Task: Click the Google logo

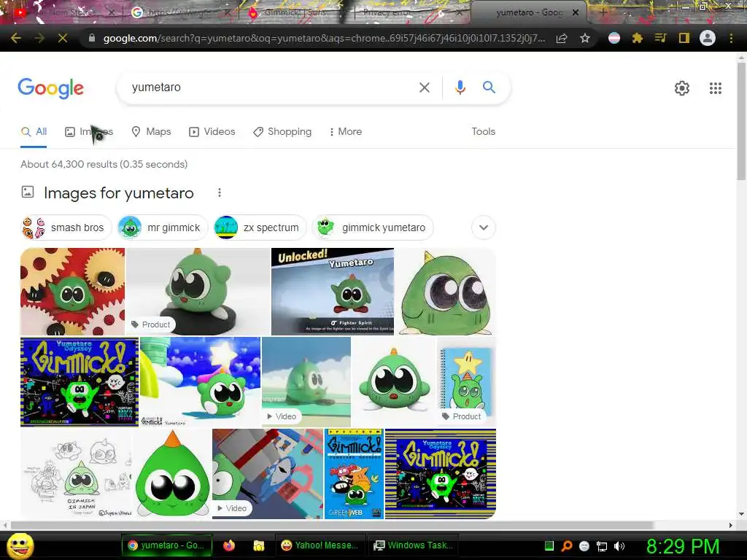Action: coord(51,88)
